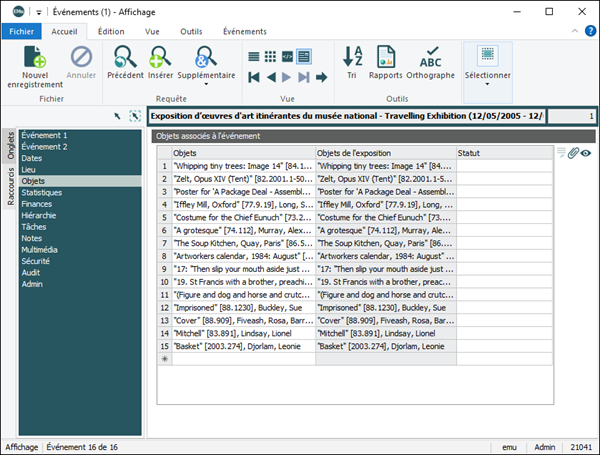This screenshot has height=455, width=600.
Task: Open the Raccourcis vertical side tab
Action: (10, 185)
